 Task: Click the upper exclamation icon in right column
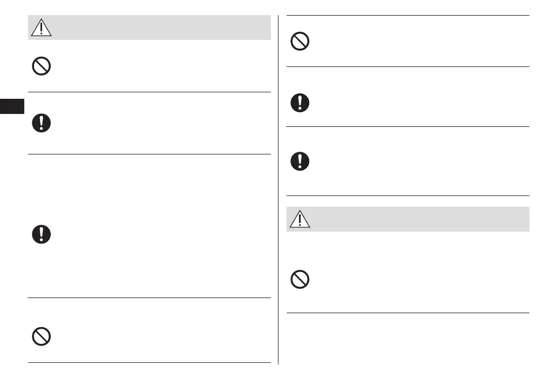[300, 103]
